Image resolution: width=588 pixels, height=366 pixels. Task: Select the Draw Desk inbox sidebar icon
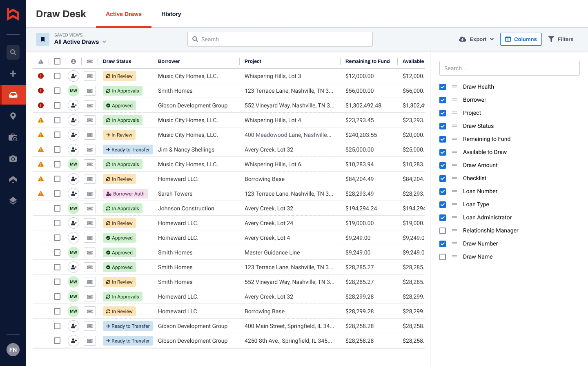(13, 95)
